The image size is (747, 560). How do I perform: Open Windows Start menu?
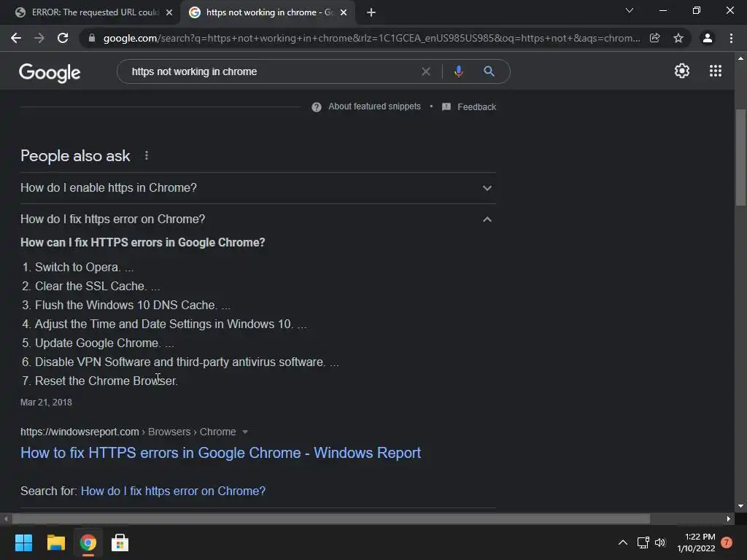click(x=23, y=542)
